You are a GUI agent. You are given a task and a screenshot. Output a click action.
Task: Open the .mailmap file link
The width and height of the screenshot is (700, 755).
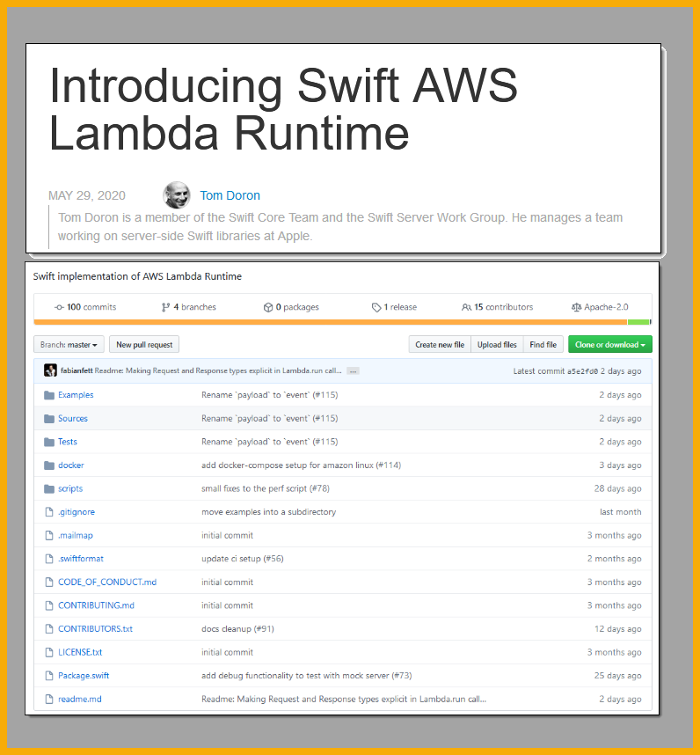pyautogui.click(x=76, y=535)
